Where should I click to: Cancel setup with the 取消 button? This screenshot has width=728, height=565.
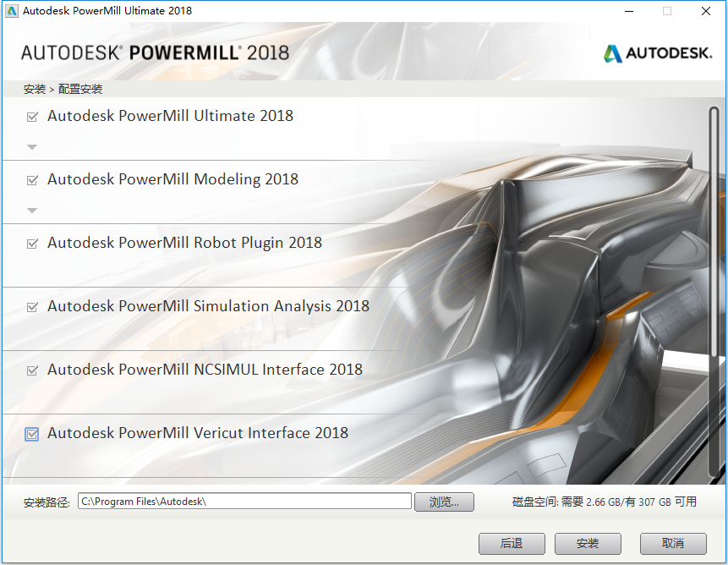673,544
